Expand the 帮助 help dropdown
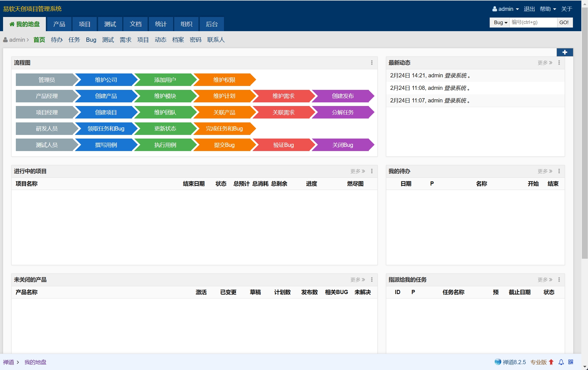The width and height of the screenshot is (588, 370). 547,9
